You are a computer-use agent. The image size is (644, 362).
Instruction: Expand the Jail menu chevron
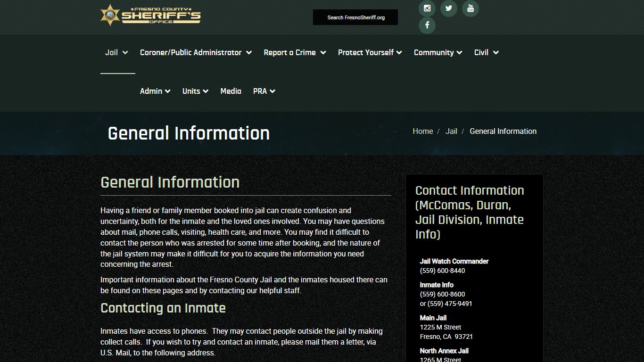point(125,53)
